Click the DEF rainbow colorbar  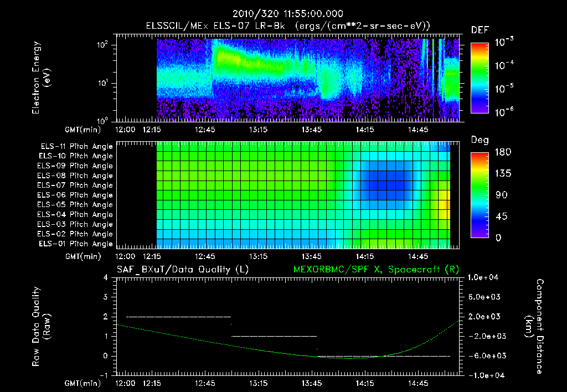coord(480,78)
